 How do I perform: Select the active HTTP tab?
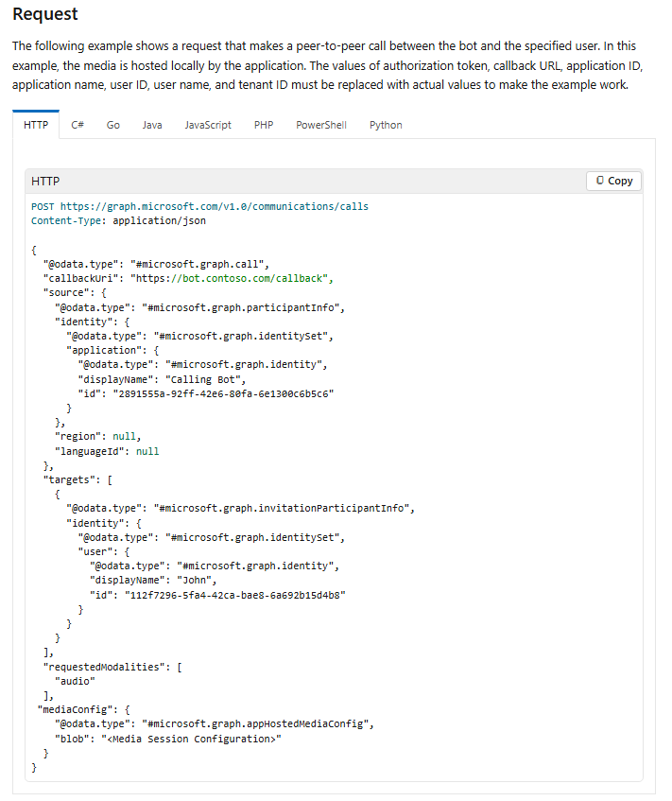click(36, 125)
